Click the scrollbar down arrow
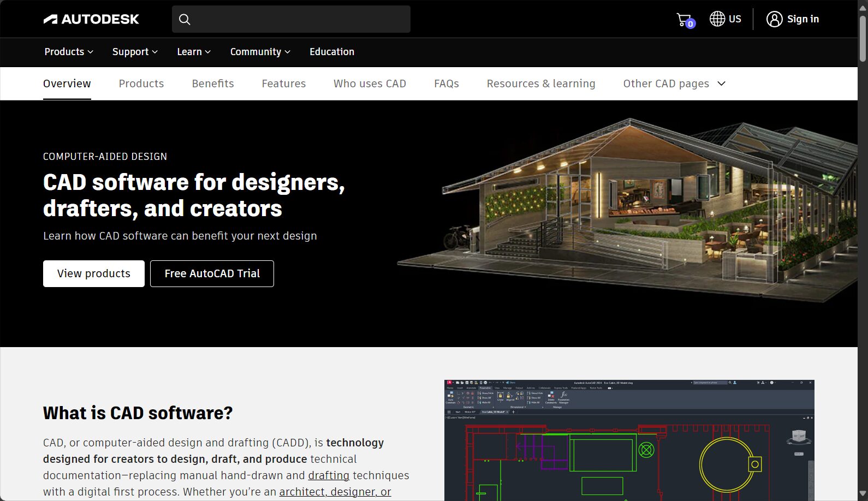 click(x=863, y=494)
